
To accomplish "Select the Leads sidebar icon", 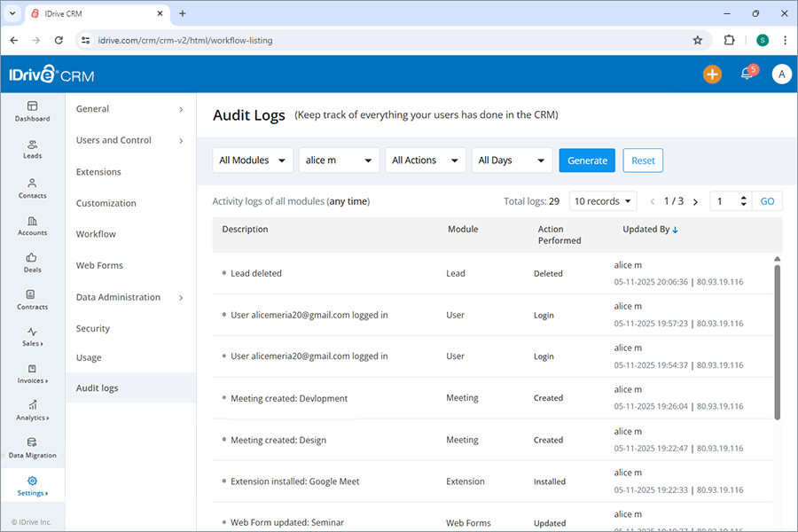I will tap(32, 151).
